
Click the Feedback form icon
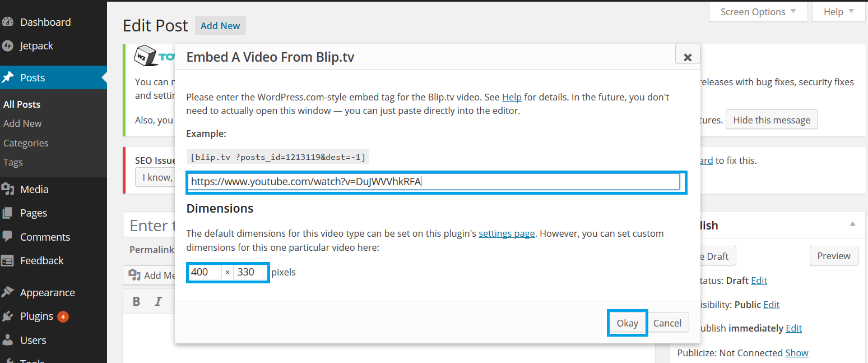click(8, 260)
